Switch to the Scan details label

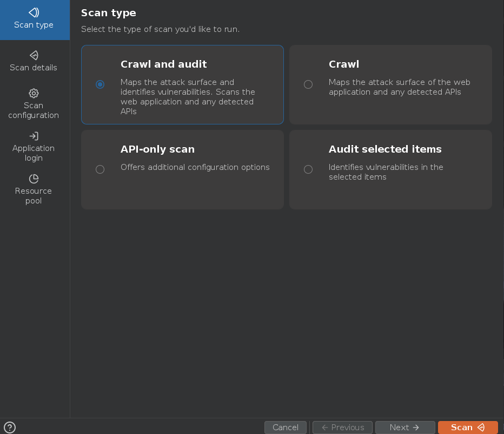click(x=34, y=68)
